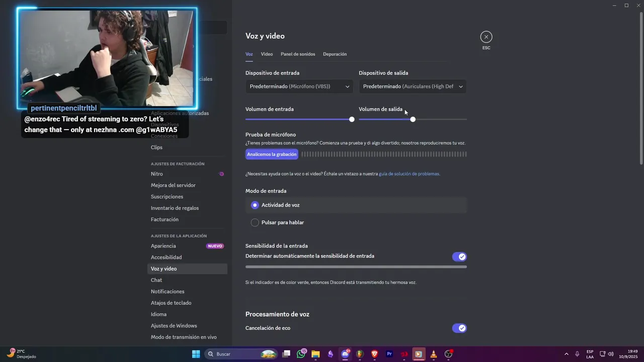644x362 pixels.
Task: Open Premiere Pro from the taskbar
Action: pyautogui.click(x=389, y=354)
